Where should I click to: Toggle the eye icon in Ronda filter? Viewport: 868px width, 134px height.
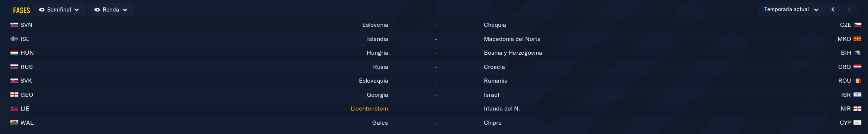97,10
